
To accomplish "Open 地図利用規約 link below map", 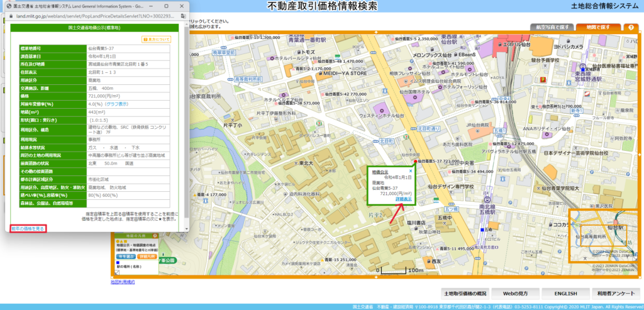I will pyautogui.click(x=123, y=282).
